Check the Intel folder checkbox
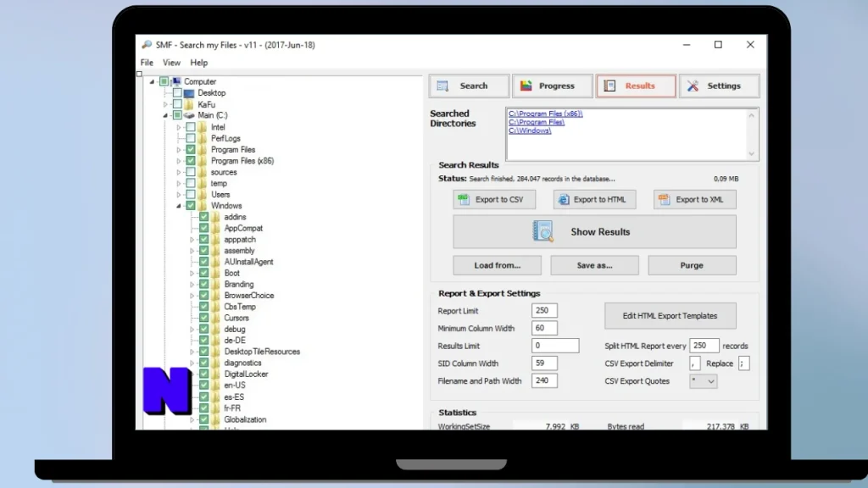868x488 pixels. 191,127
